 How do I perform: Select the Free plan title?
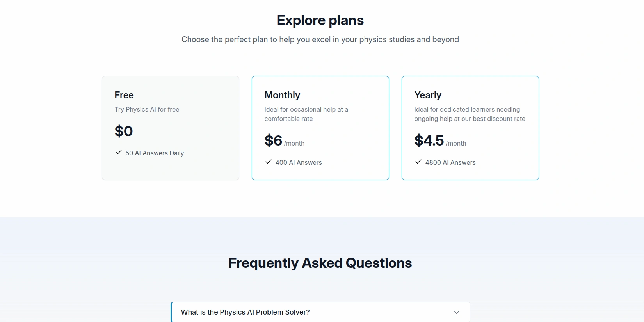124,95
